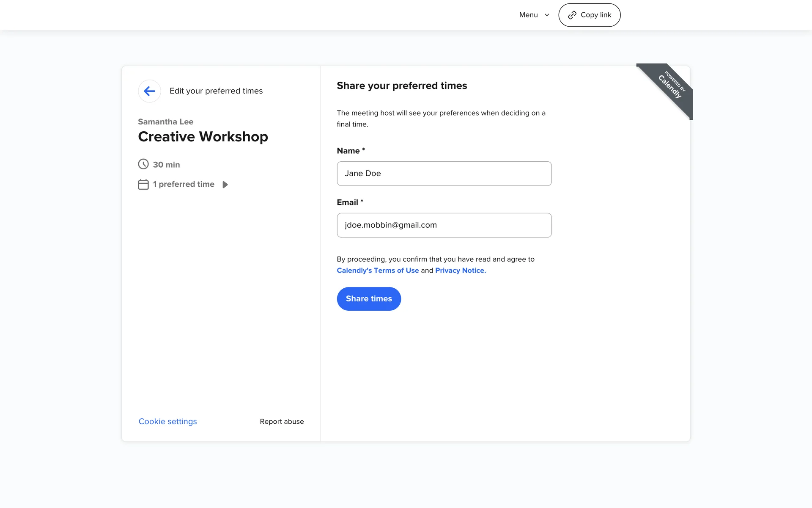
Task: Open Calendly's Terms of Use link
Action: (x=378, y=271)
